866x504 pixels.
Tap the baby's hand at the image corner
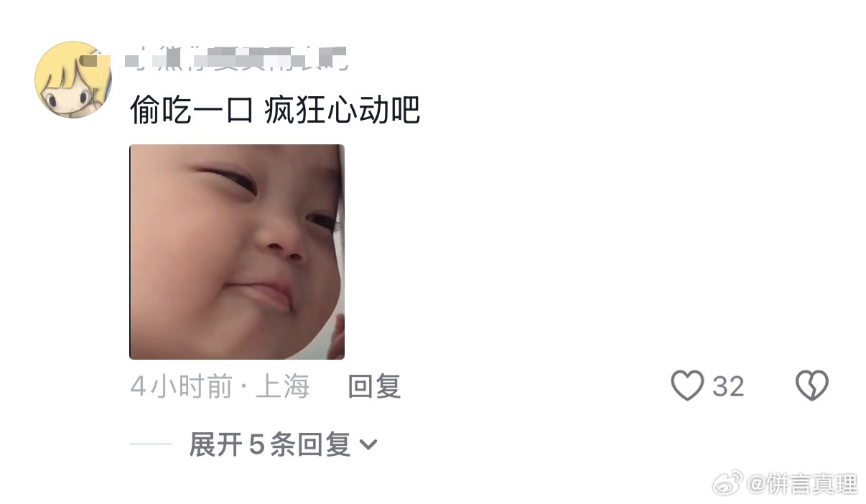(x=337, y=337)
